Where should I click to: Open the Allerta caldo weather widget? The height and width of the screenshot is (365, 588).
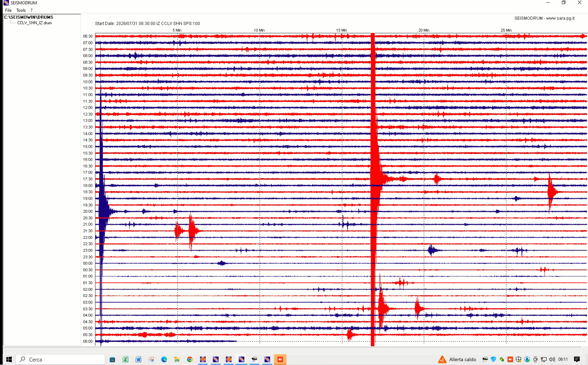(x=457, y=360)
